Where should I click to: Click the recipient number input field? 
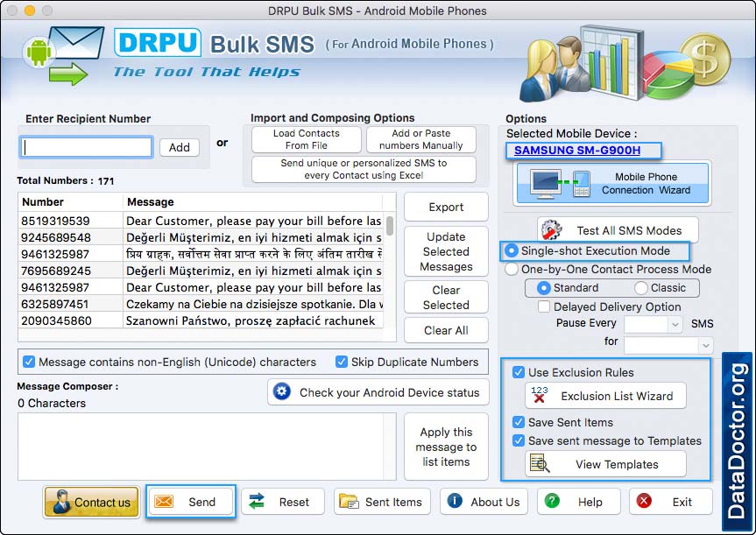[87, 147]
